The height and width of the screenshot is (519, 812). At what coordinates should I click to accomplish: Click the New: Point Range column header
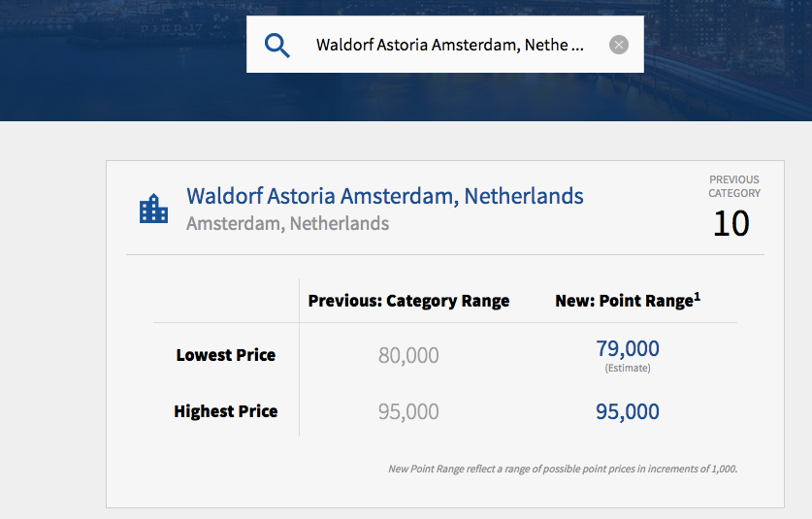pos(623,301)
